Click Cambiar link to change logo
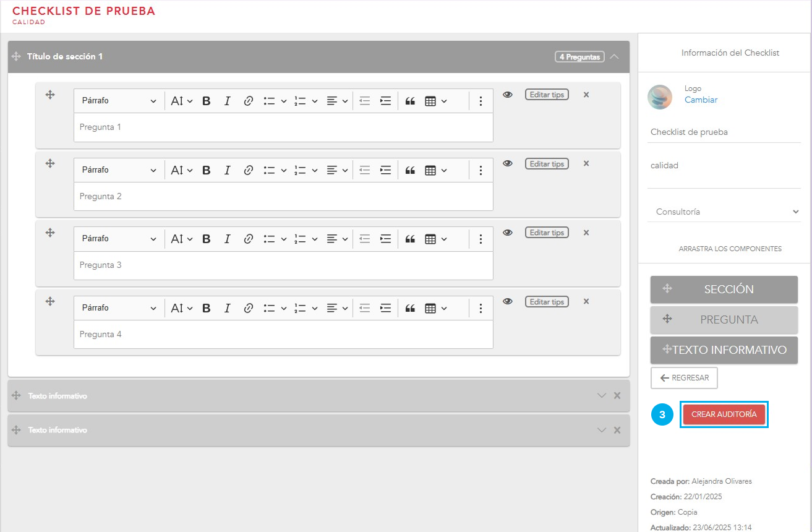The image size is (812, 532). (x=701, y=100)
